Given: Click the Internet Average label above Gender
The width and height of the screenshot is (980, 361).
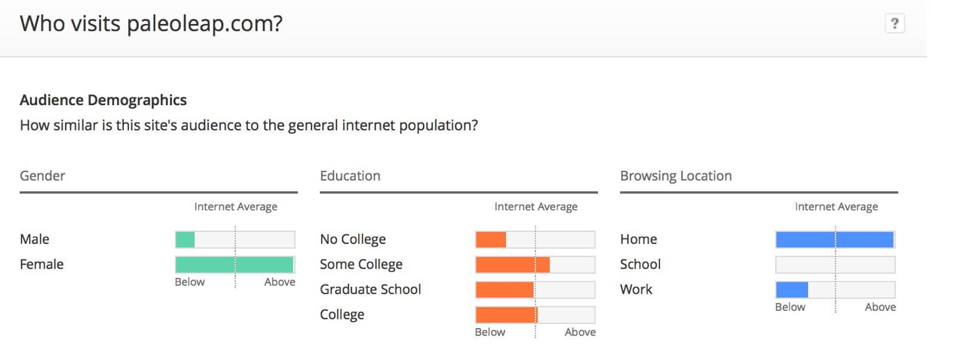Looking at the screenshot, I should pos(235,206).
